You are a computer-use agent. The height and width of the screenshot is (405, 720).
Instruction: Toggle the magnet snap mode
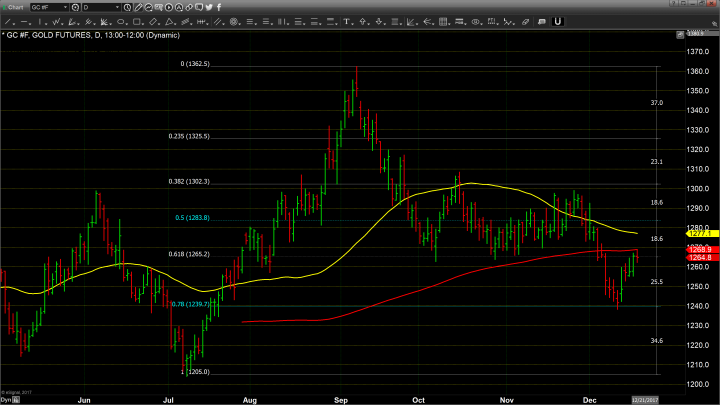pyautogui.click(x=557, y=22)
